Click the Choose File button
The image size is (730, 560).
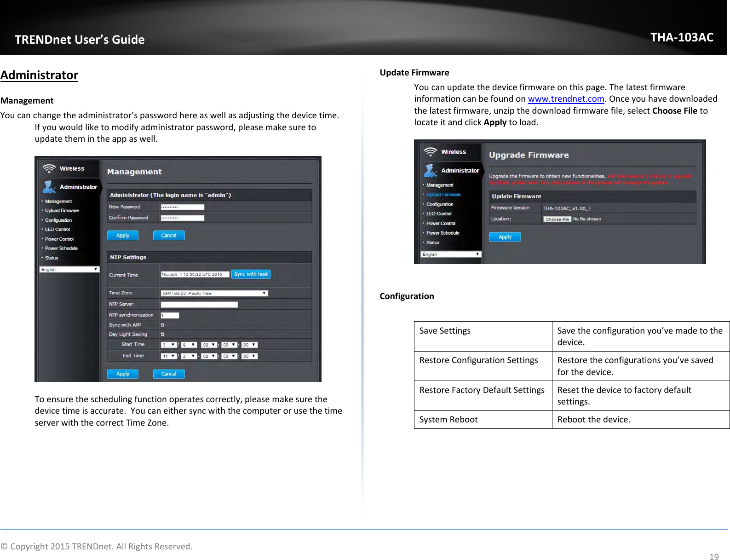click(x=557, y=219)
